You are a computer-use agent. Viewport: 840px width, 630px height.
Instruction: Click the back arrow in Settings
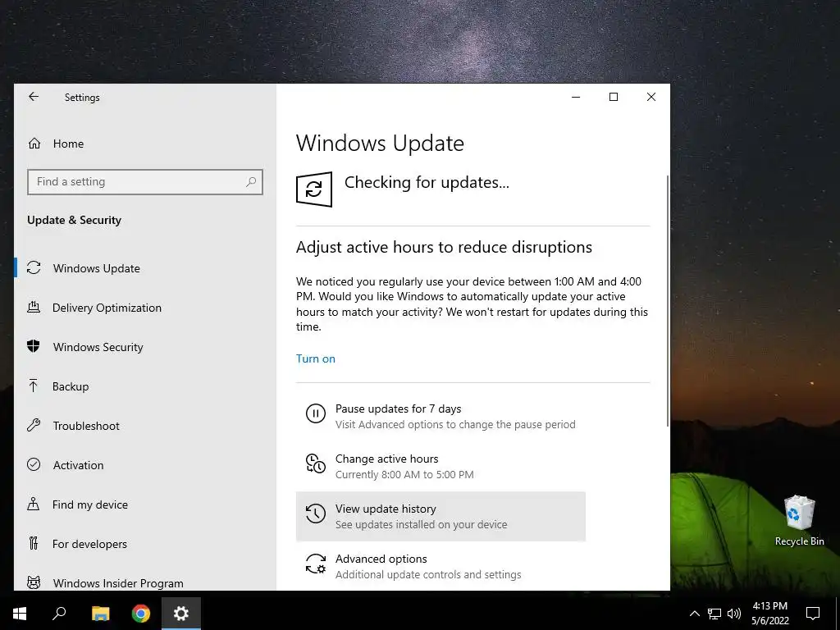coord(34,97)
